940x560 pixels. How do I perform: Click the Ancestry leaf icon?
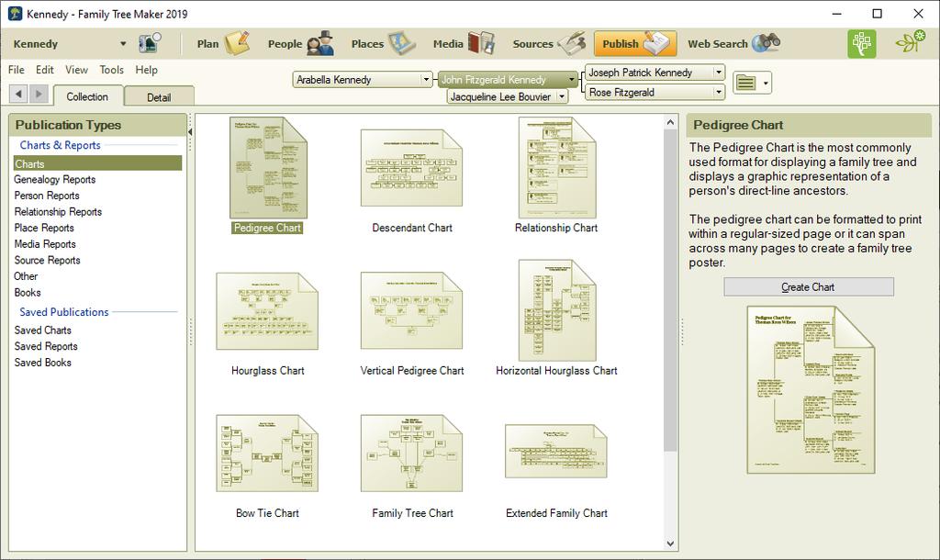(x=910, y=42)
